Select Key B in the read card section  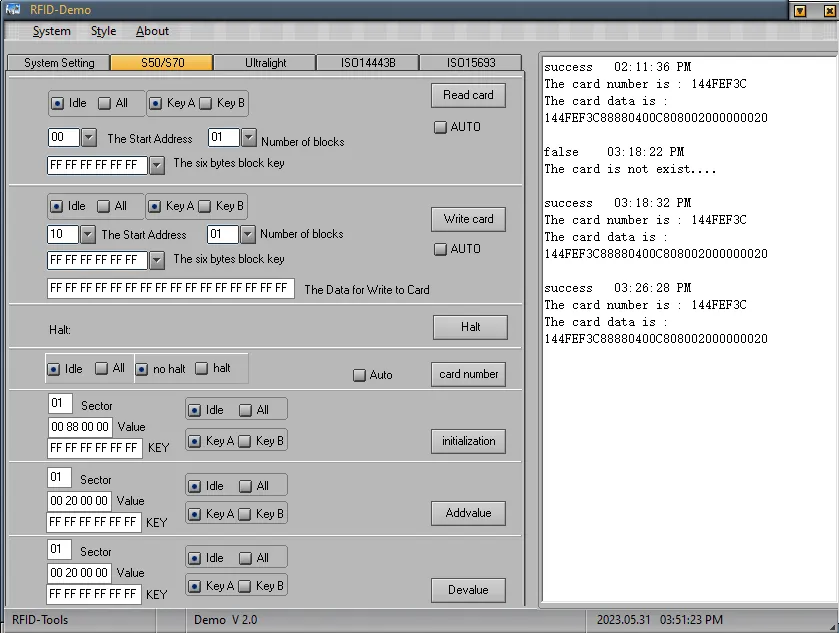[x=206, y=103]
